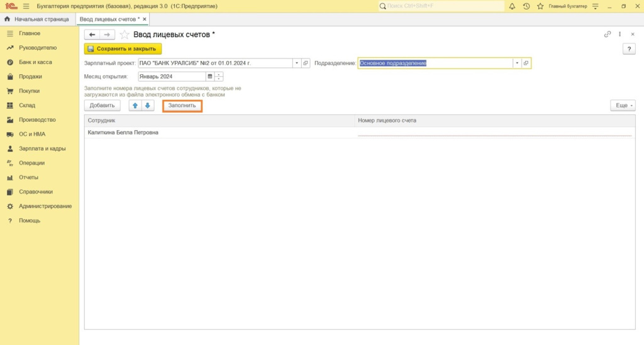644x345 pixels.
Task: Add the form to favorites with the star
Action: pyautogui.click(x=124, y=35)
